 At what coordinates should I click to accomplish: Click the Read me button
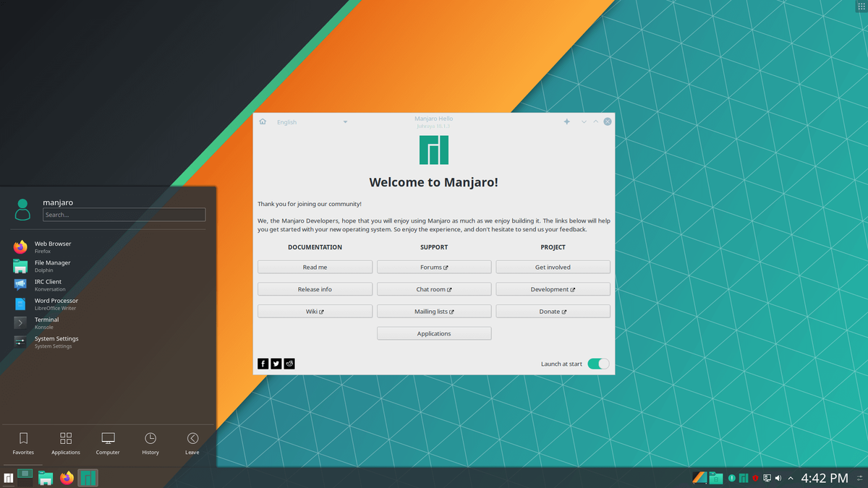coord(315,266)
